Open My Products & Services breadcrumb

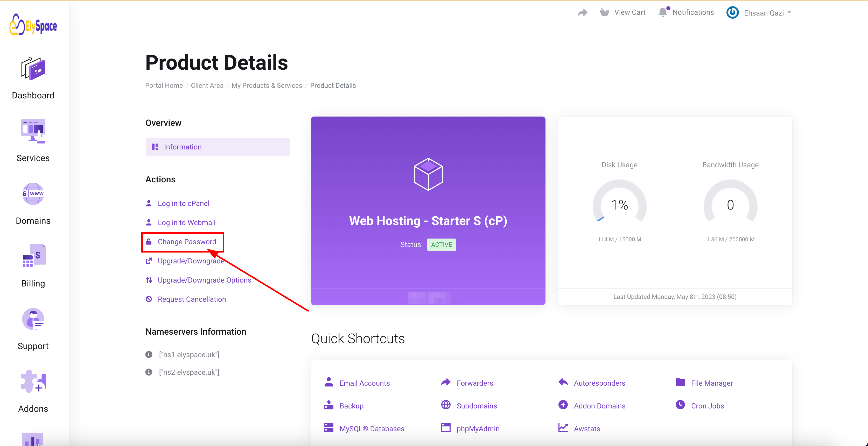(267, 85)
